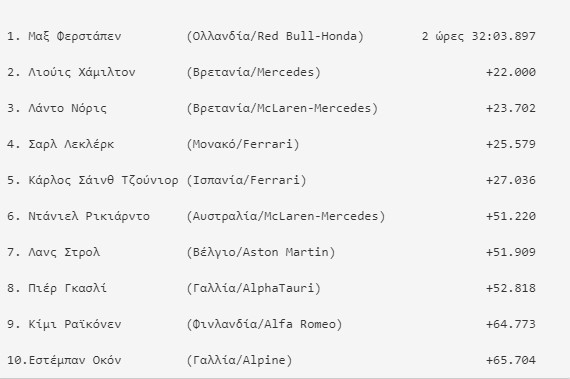
Task: Click the +22.000 gap value
Action: click(511, 72)
